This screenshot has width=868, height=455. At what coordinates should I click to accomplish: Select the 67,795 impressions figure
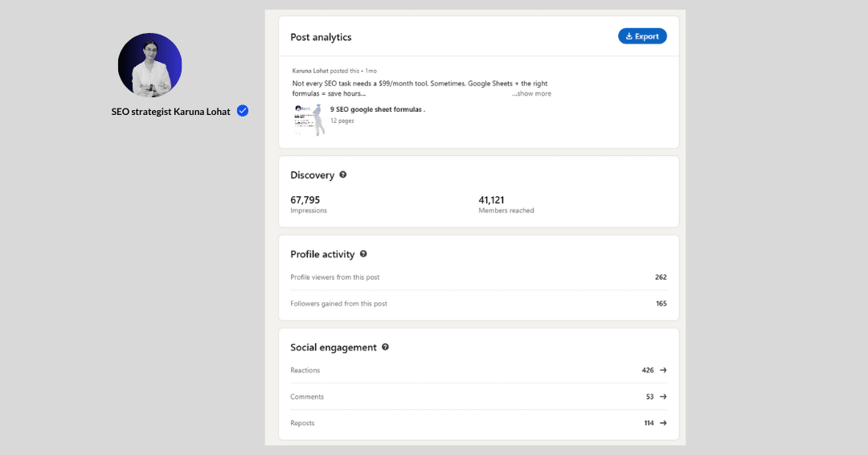[305, 199]
